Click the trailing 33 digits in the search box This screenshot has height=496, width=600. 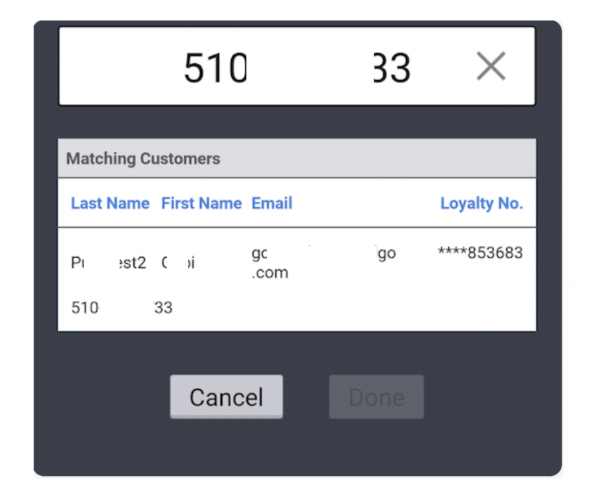click(391, 67)
